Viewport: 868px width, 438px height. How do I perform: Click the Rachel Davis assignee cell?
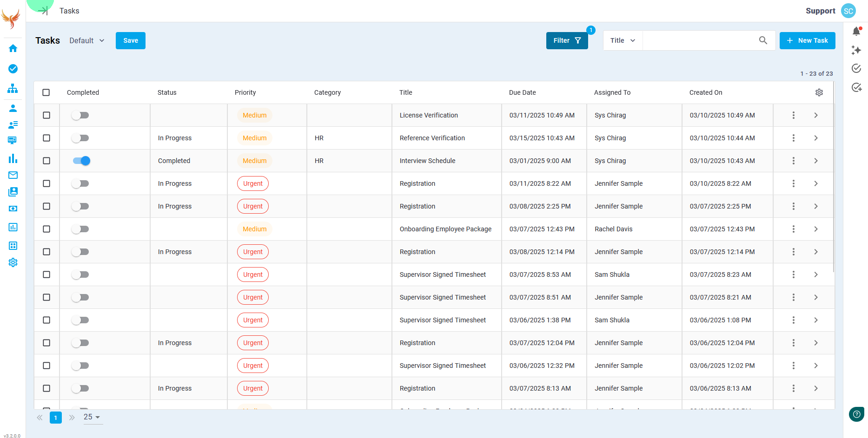634,229
